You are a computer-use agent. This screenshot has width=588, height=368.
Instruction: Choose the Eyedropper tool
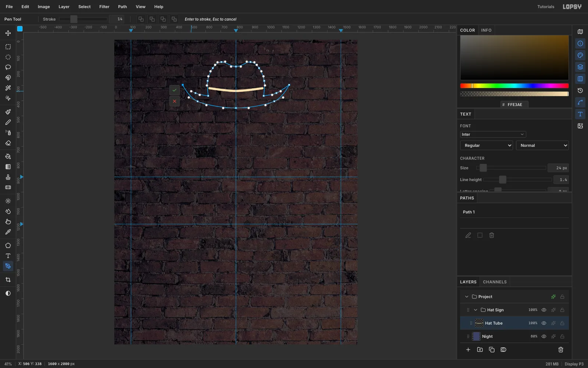point(8,232)
